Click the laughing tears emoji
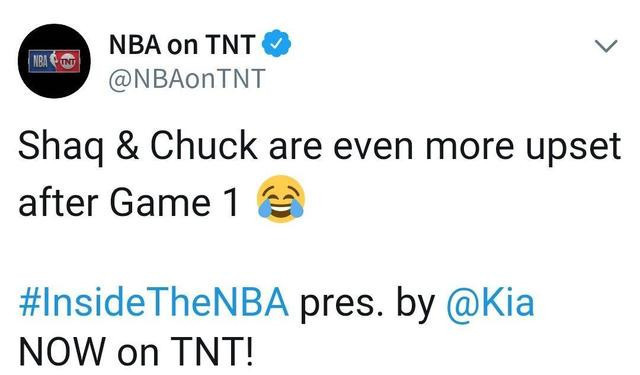 pos(280,199)
